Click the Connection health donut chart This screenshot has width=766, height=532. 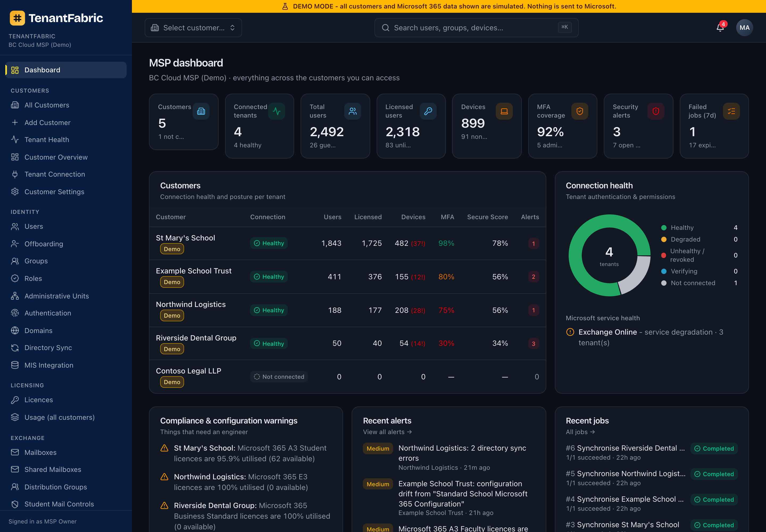tap(609, 255)
